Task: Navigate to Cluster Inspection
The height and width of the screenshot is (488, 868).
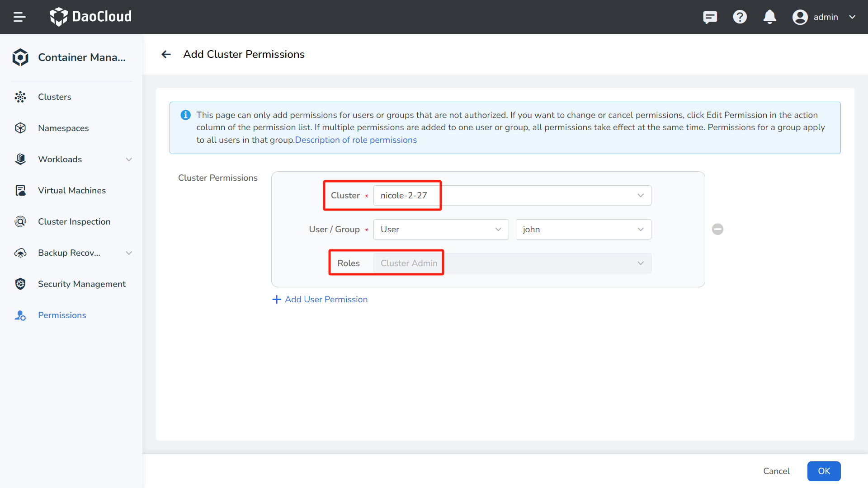Action: point(74,222)
